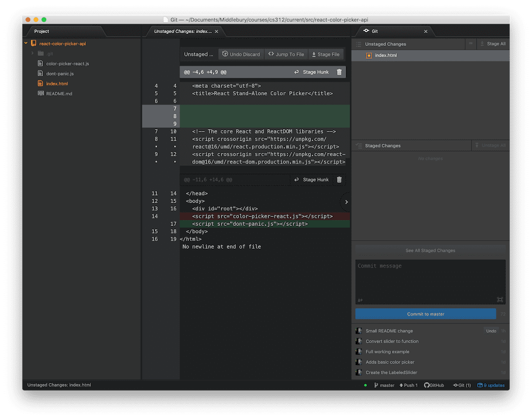Click the avatar next to Create the LabeledSlider
Screen dimensions: 532x420
[x=358, y=373]
